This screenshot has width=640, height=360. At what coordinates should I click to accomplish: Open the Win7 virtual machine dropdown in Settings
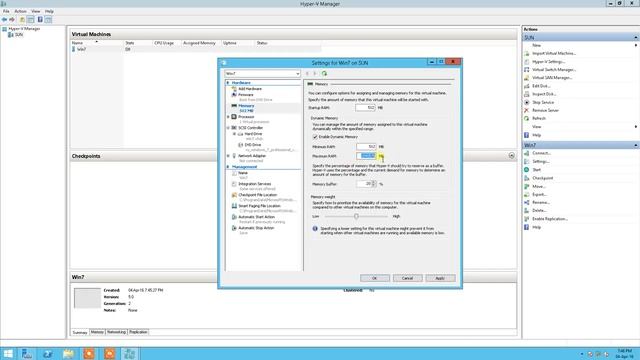[262, 73]
